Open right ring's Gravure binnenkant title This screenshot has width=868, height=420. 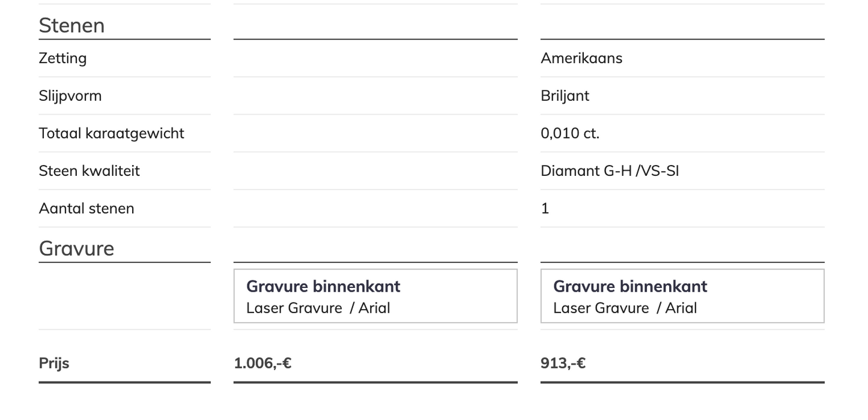pos(630,286)
